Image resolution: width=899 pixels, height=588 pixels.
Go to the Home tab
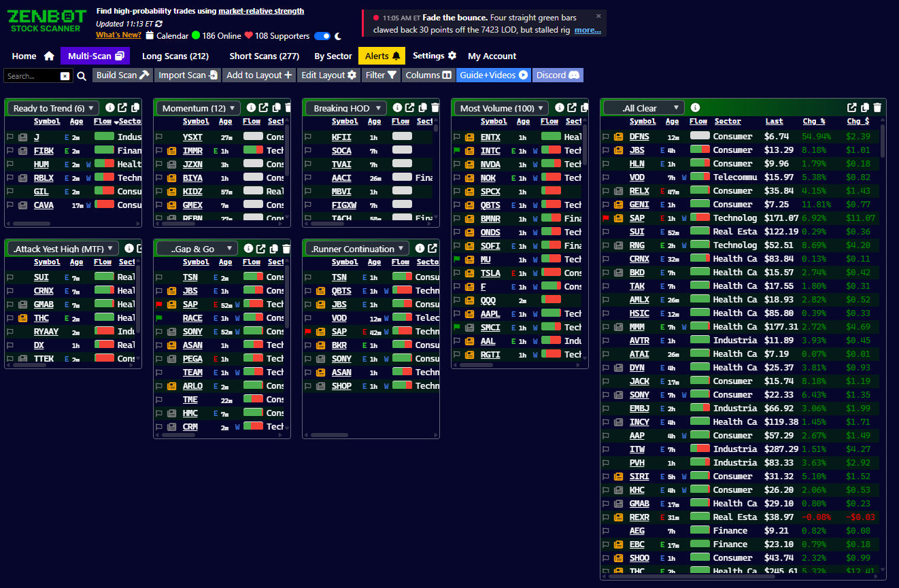pyautogui.click(x=33, y=56)
